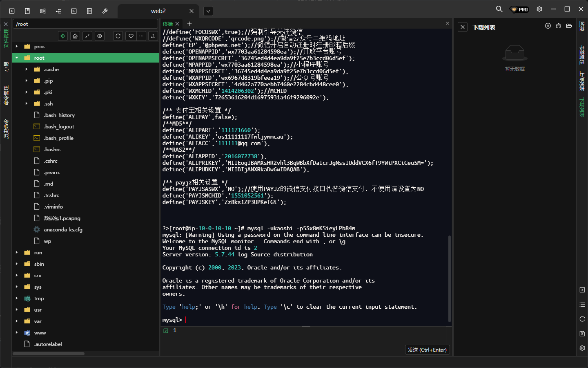Click the broom icon to clear downloads
The height and width of the screenshot is (368, 588).
tap(559, 26)
